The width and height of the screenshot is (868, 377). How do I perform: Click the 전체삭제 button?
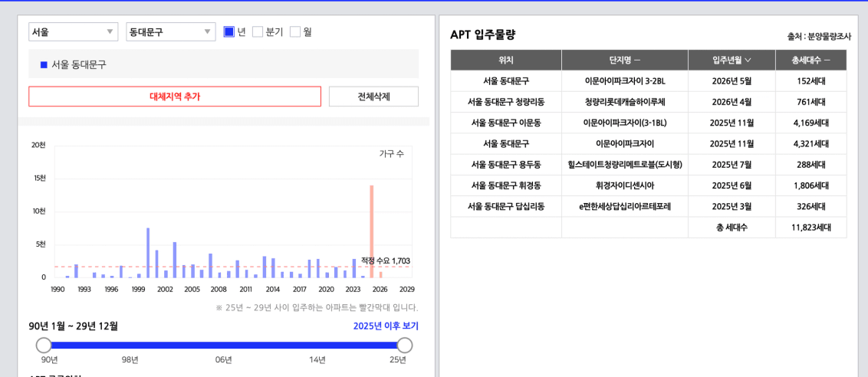(x=373, y=97)
